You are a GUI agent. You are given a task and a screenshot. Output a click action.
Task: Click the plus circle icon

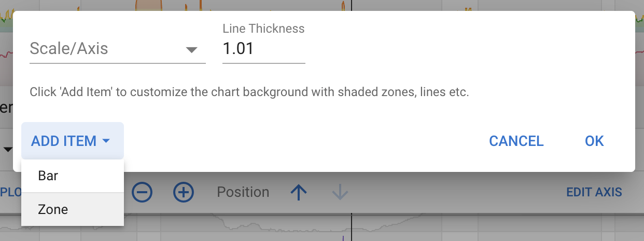click(x=183, y=192)
